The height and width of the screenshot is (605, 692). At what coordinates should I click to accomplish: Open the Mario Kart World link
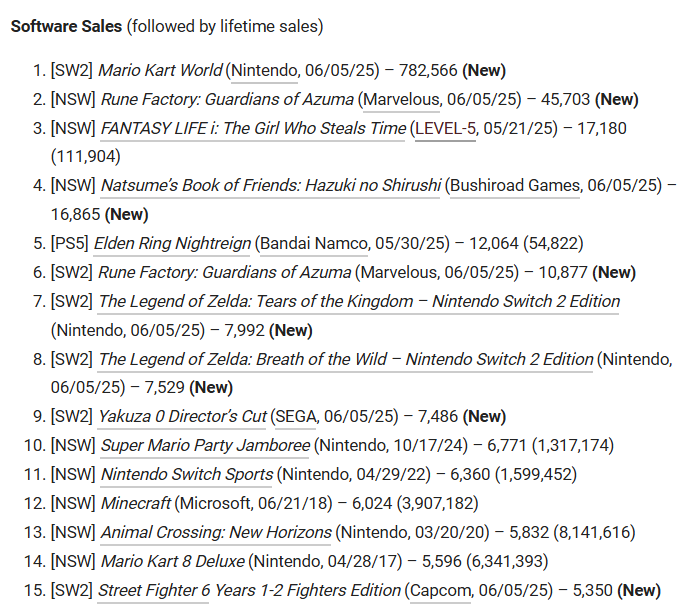[160, 71]
